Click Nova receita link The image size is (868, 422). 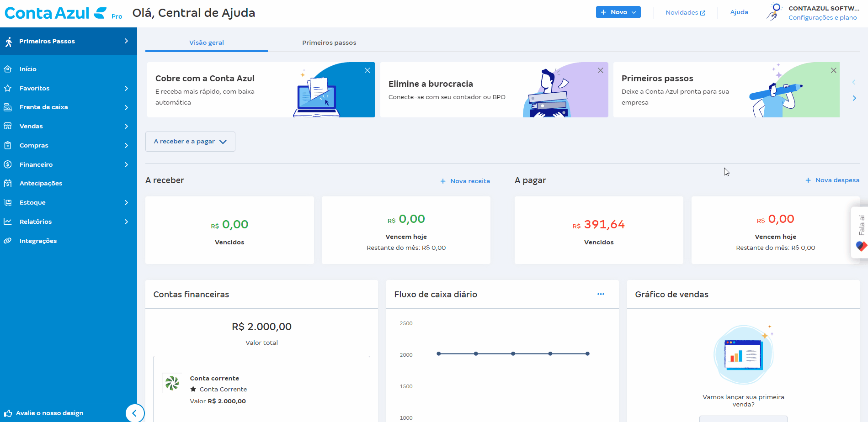465,181
